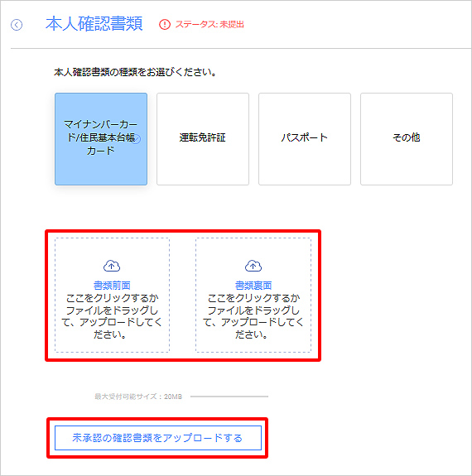This screenshot has height=476, width=472.
Task: Go back using the circled left arrow
Action: (x=17, y=25)
